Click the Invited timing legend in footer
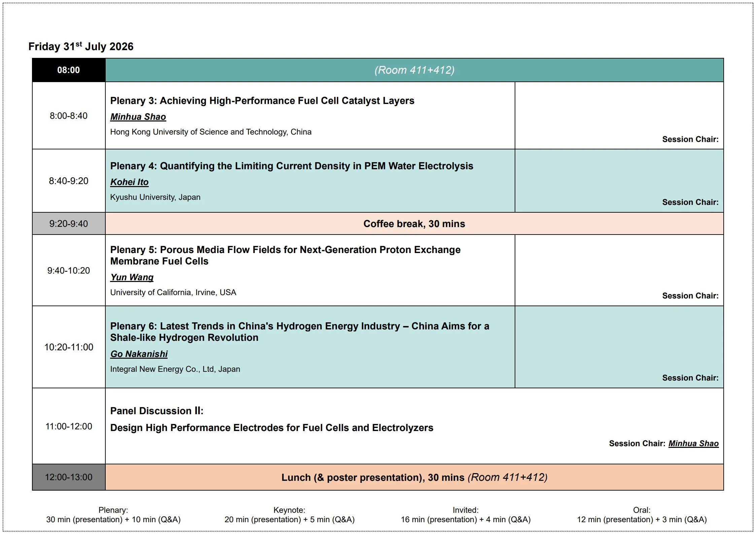 pos(466,515)
